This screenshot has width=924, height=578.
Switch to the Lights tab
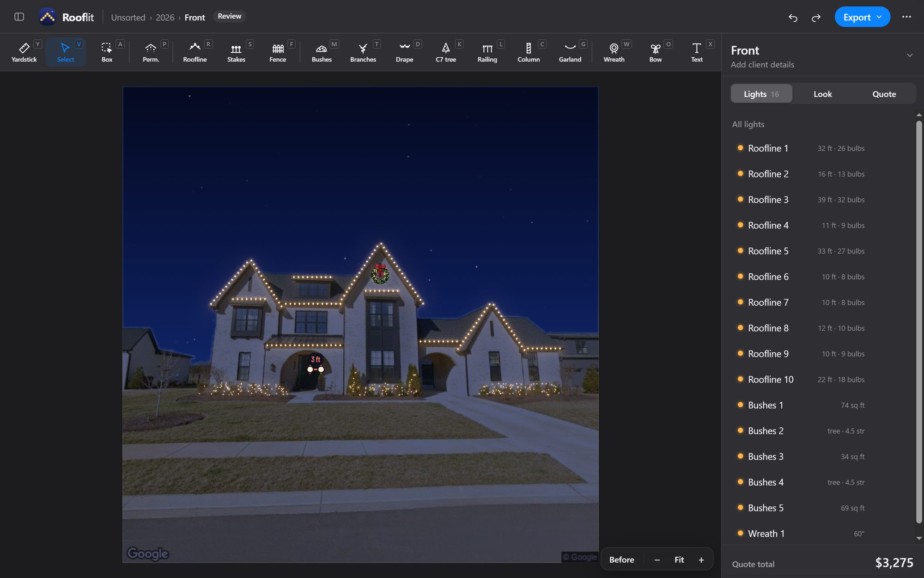[x=761, y=94]
